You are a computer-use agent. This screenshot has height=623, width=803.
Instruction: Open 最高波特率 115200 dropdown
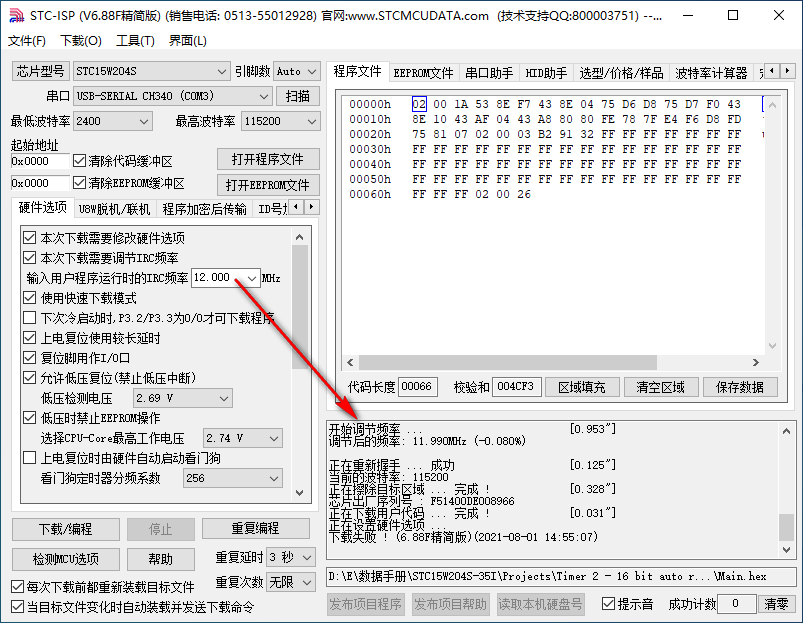point(280,121)
